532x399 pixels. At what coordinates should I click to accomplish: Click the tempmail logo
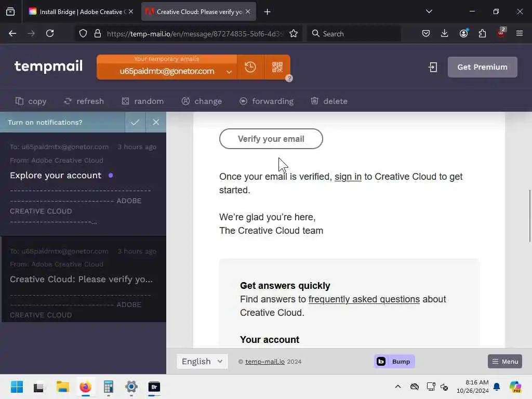point(48,66)
